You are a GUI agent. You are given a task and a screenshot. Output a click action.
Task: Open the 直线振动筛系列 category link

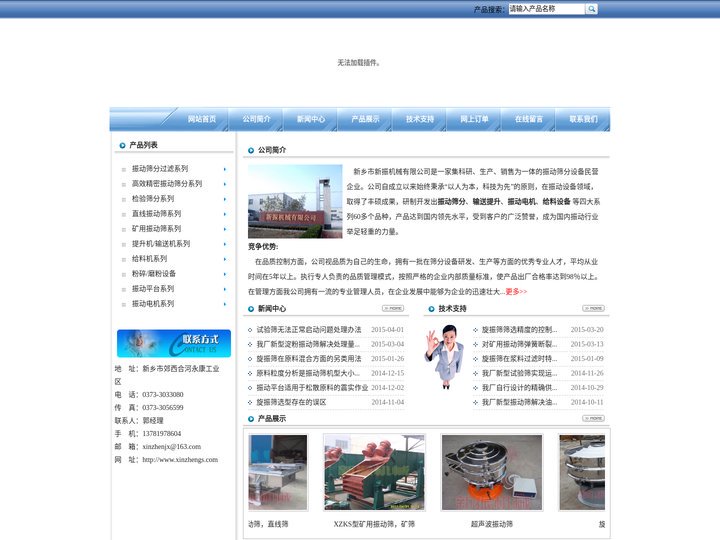156,214
